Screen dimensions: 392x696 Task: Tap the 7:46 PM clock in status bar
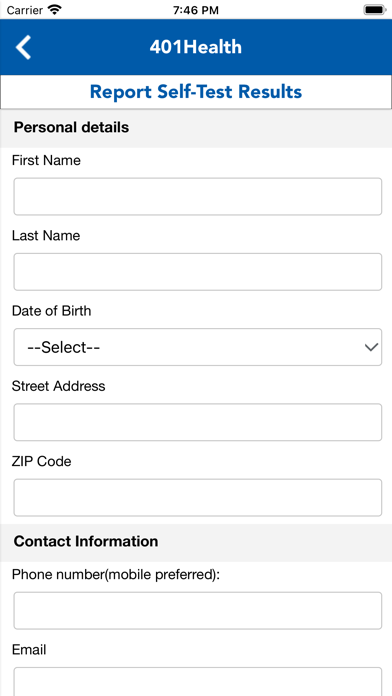196,10
